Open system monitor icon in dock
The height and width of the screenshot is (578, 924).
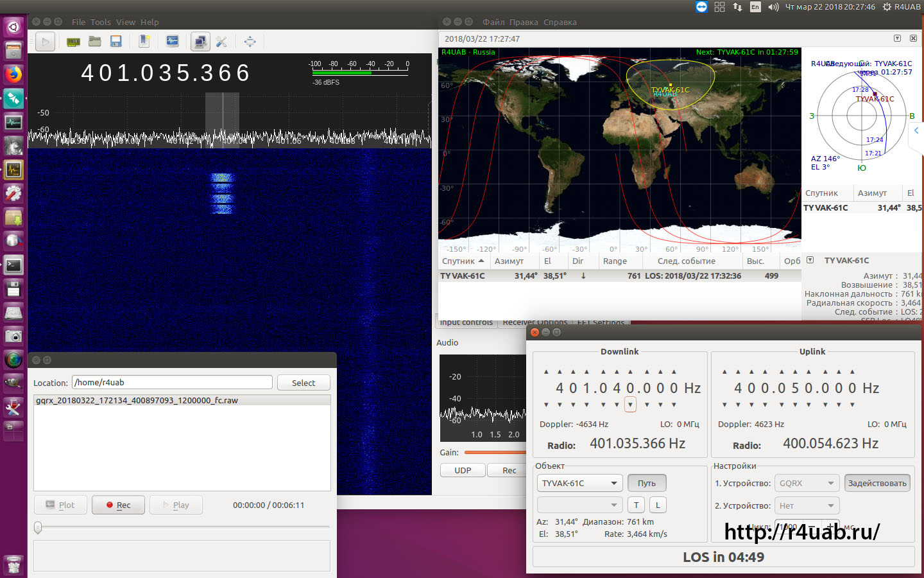pos(13,122)
